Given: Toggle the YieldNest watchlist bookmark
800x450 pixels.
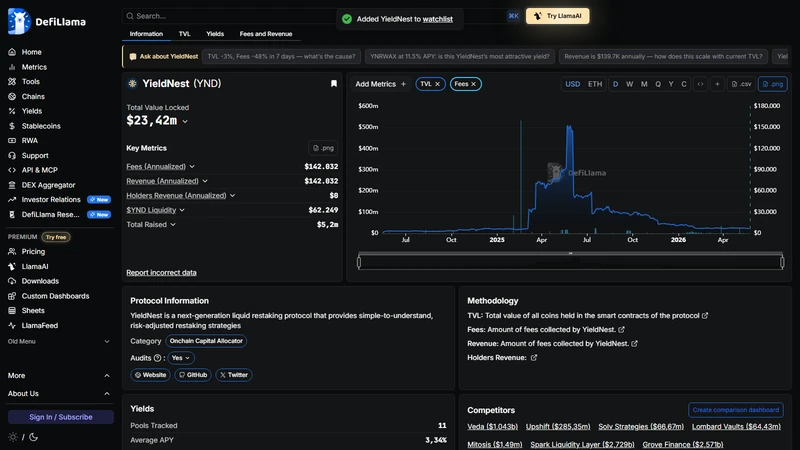Looking at the screenshot, I should click(x=334, y=84).
